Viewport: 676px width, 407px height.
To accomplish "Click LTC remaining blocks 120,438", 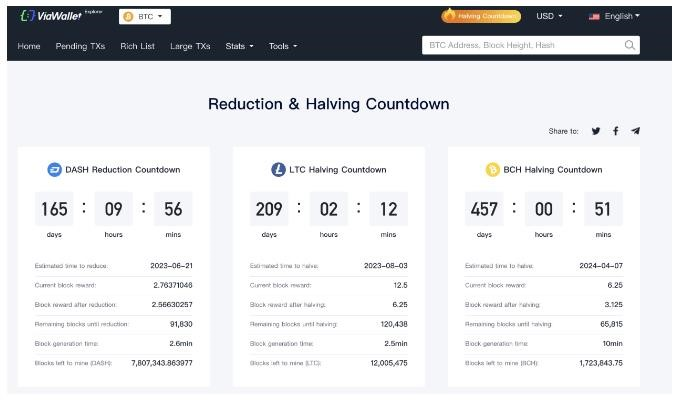I will (x=394, y=324).
